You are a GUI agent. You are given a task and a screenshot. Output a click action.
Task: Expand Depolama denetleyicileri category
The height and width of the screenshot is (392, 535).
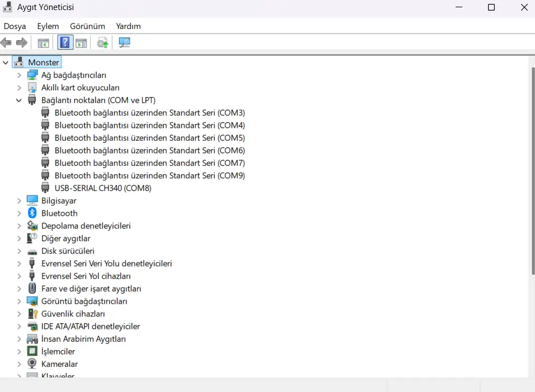19,226
